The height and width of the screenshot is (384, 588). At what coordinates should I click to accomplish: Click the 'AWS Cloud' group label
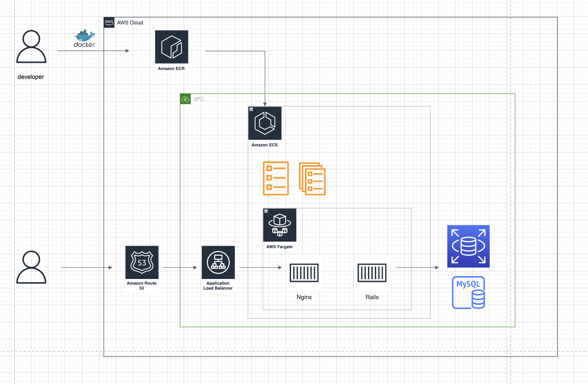click(x=130, y=23)
